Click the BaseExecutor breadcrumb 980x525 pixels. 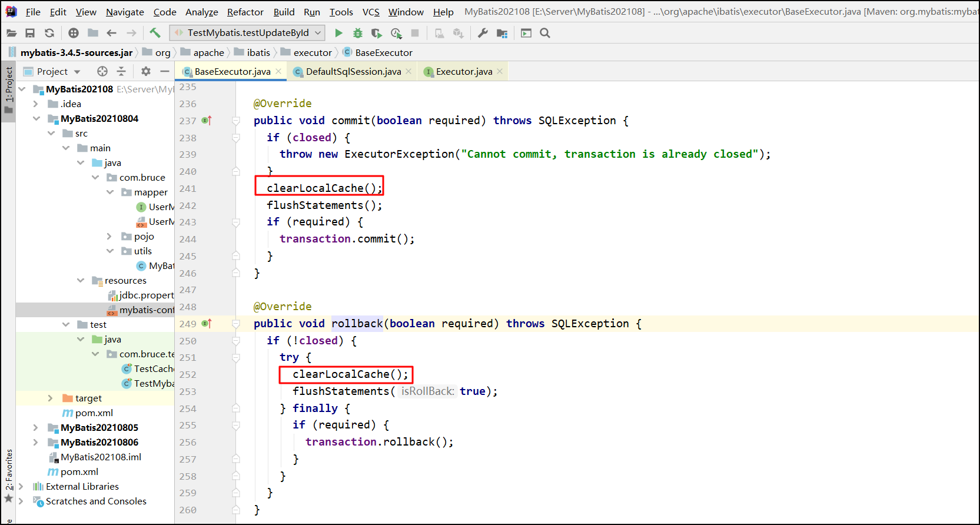tap(384, 53)
